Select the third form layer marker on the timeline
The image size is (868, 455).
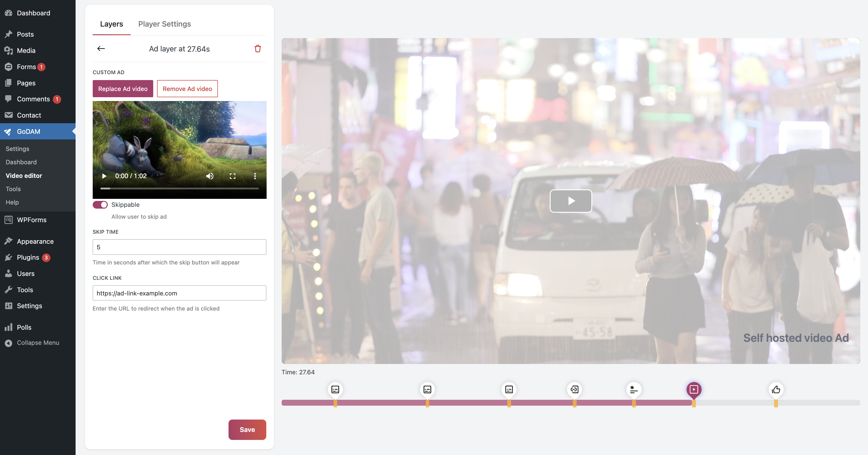click(x=509, y=390)
